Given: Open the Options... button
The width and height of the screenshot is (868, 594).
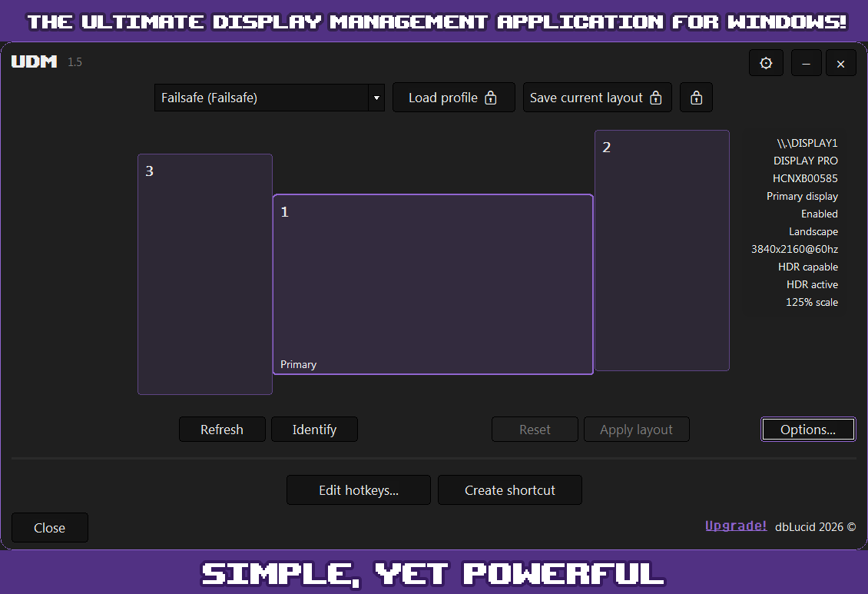Looking at the screenshot, I should 807,429.
